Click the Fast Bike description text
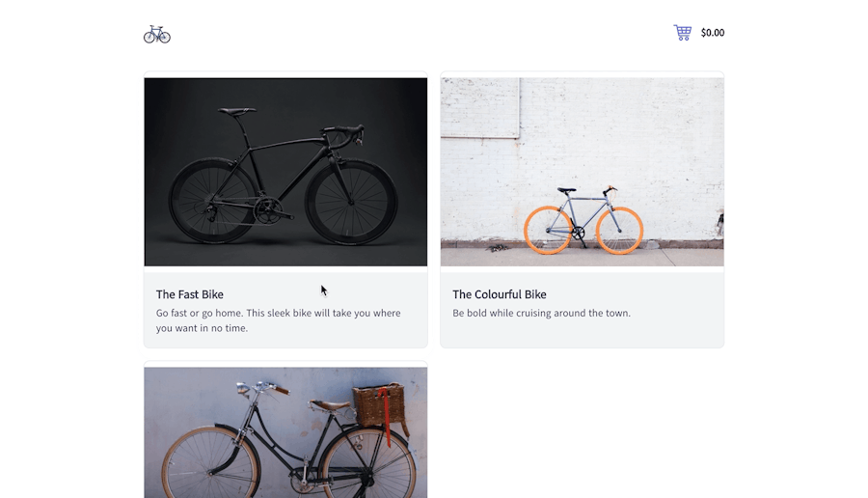This screenshot has width=868, height=498. coord(279,320)
